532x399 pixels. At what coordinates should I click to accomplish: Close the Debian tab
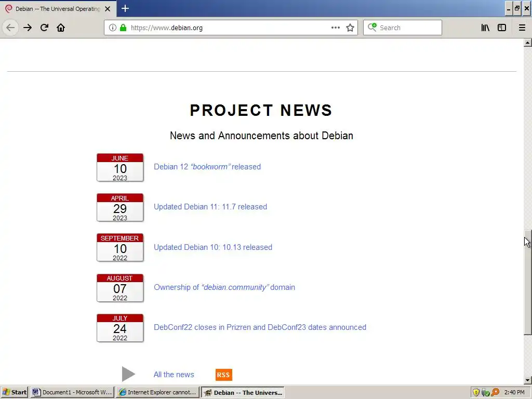[108, 9]
